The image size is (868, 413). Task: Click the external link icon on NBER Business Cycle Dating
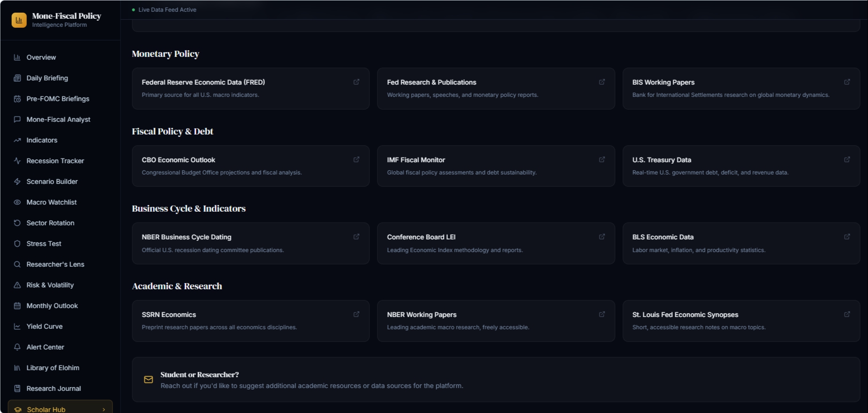pyautogui.click(x=357, y=237)
